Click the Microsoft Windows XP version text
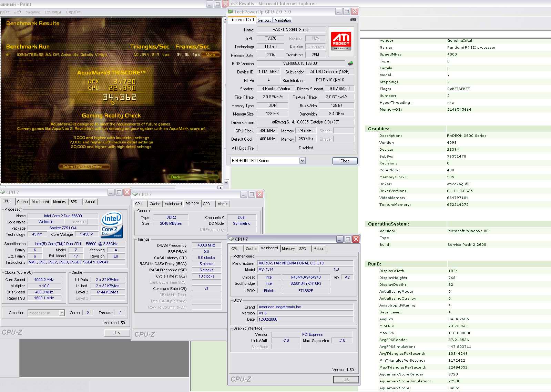This screenshot has width=551, height=392. coord(468,231)
